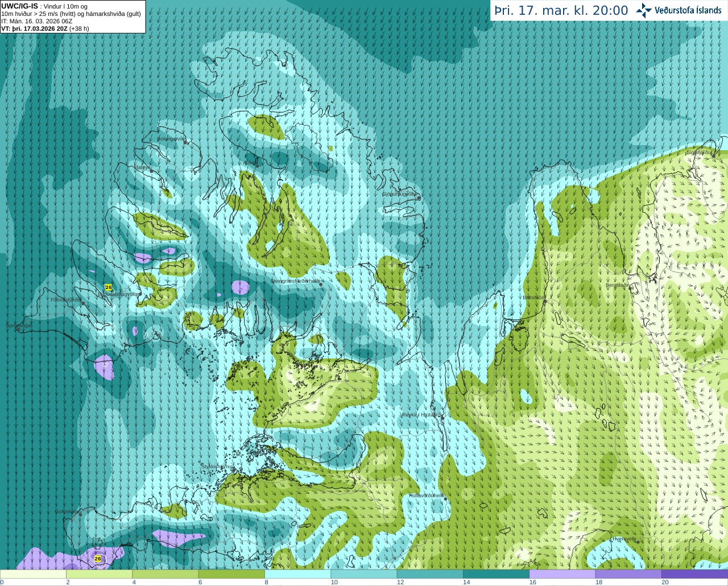Click the Bergstaðir station label
Screen dimensions: 728x586
pos(618,285)
